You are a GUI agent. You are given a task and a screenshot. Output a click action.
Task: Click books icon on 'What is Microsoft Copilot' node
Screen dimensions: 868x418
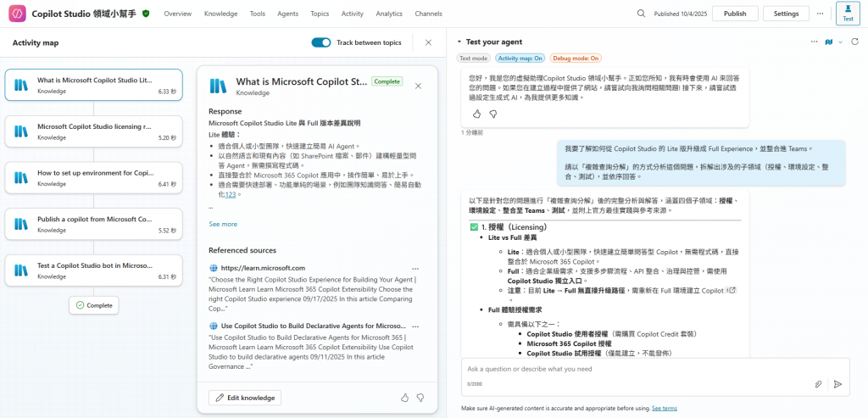(21, 85)
